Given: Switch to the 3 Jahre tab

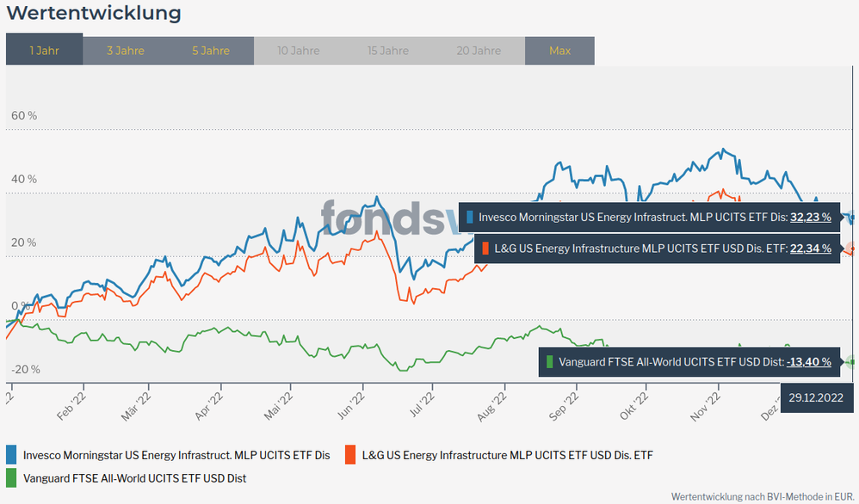Looking at the screenshot, I should (125, 51).
